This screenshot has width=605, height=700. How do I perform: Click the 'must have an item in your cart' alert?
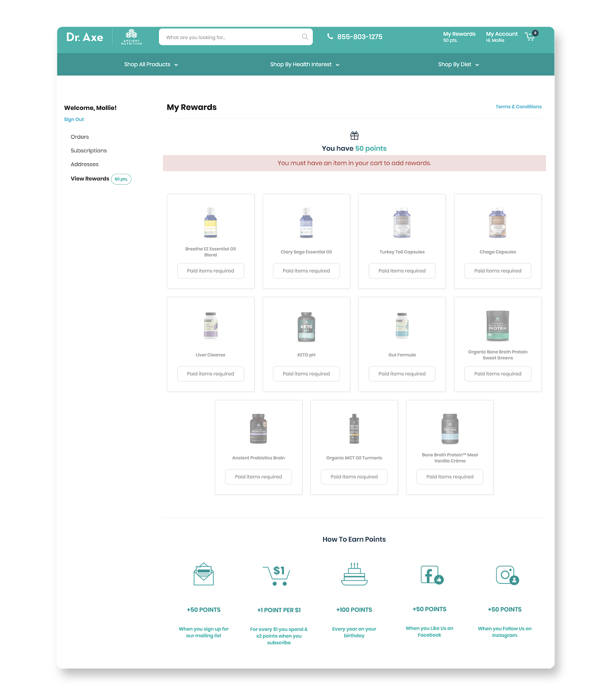354,163
